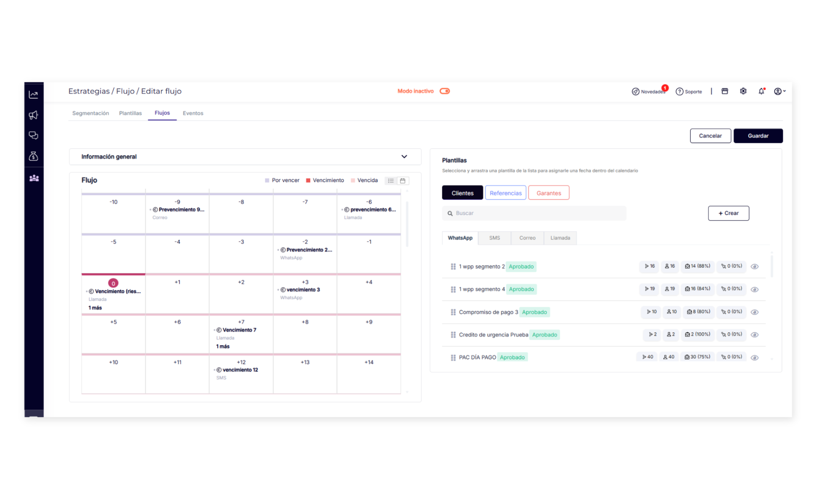Open the notifications bell
819x504 pixels.
coord(761,91)
